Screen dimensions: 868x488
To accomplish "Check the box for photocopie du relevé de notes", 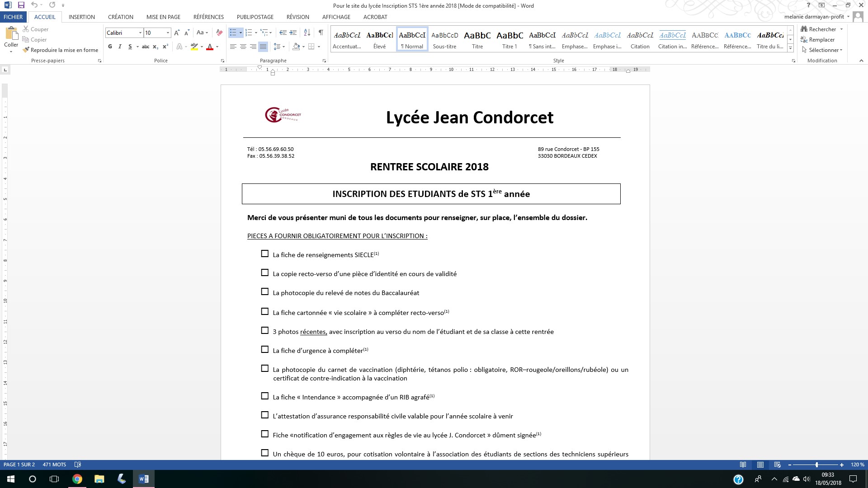I will coord(265,292).
